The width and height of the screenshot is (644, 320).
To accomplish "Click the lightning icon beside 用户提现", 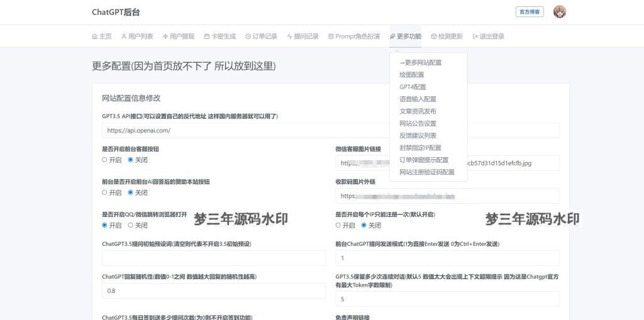I will click(x=165, y=36).
